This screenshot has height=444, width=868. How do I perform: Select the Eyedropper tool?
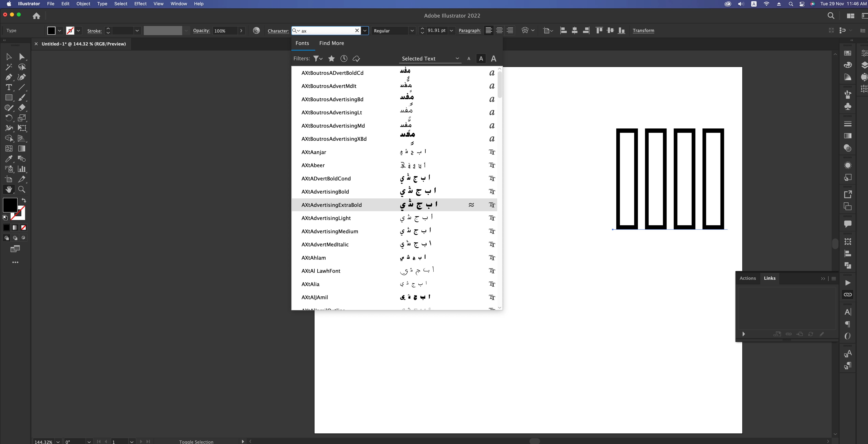coord(9,159)
